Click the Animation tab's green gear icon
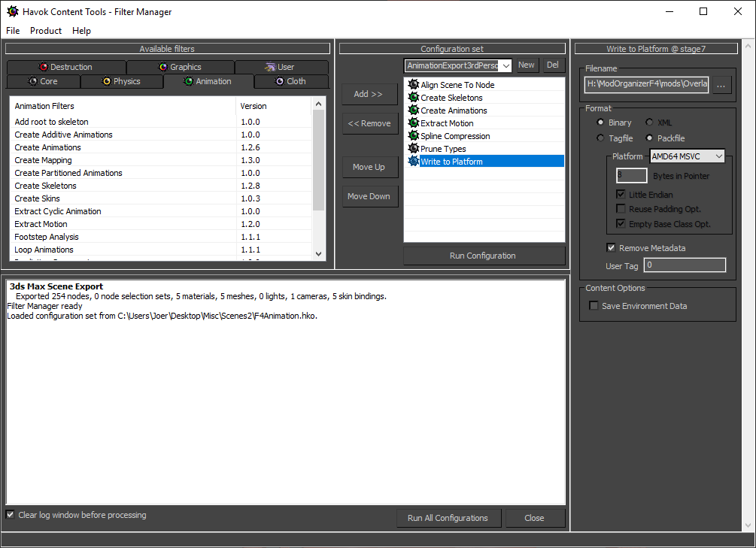The height and width of the screenshot is (548, 756). tap(189, 81)
